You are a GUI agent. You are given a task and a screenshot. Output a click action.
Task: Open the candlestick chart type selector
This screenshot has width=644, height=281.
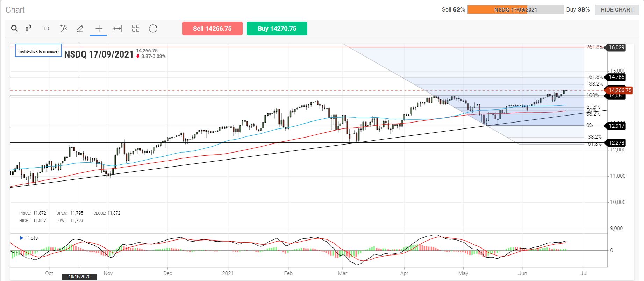[x=29, y=29]
